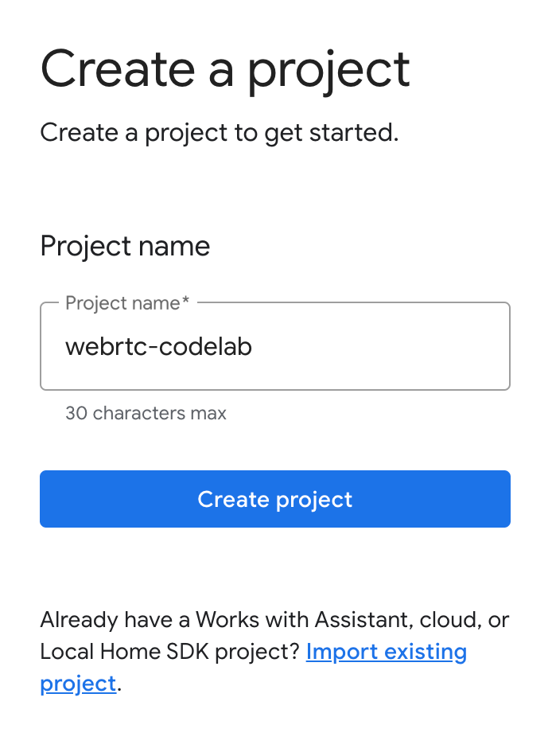The width and height of the screenshot is (552, 756).
Task: Follow the import existing project hyperlink
Action: point(386,652)
